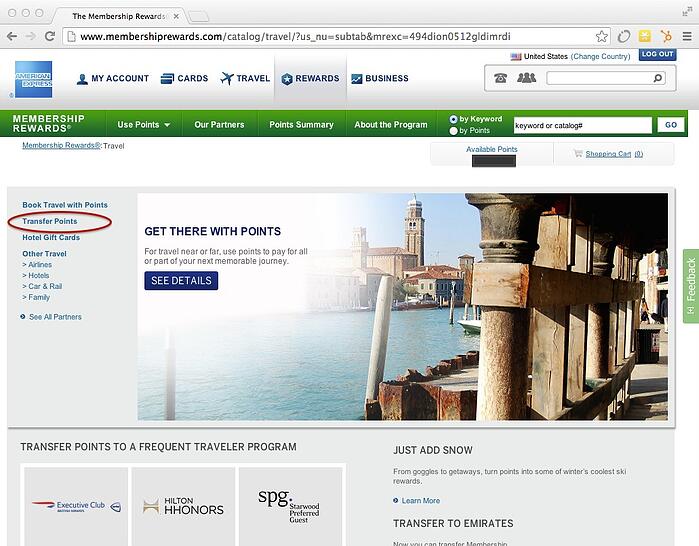Open the shopping cart icon
Screen dimensions: 699x546
pyautogui.click(x=577, y=154)
